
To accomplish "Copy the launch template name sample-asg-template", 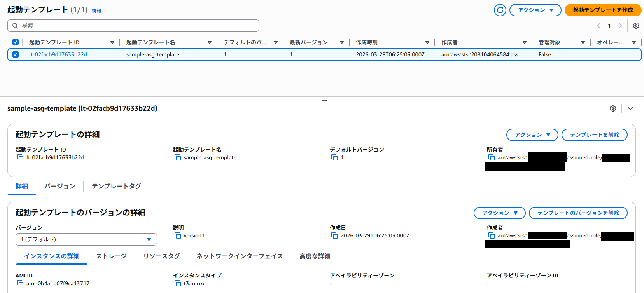I will tap(178, 158).
